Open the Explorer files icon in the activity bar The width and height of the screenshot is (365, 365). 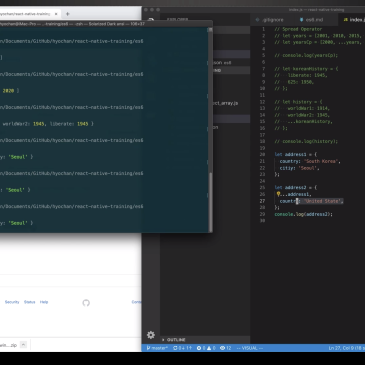click(151, 20)
